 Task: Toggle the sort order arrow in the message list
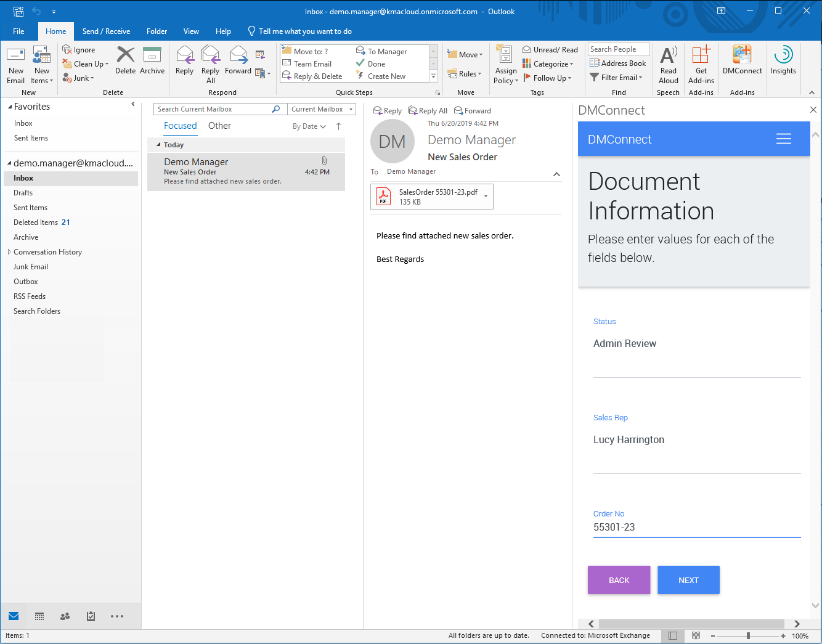(x=338, y=126)
